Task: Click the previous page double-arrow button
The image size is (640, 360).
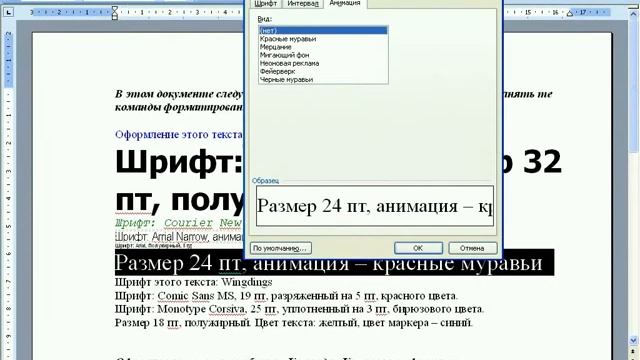Action: pos(633,352)
